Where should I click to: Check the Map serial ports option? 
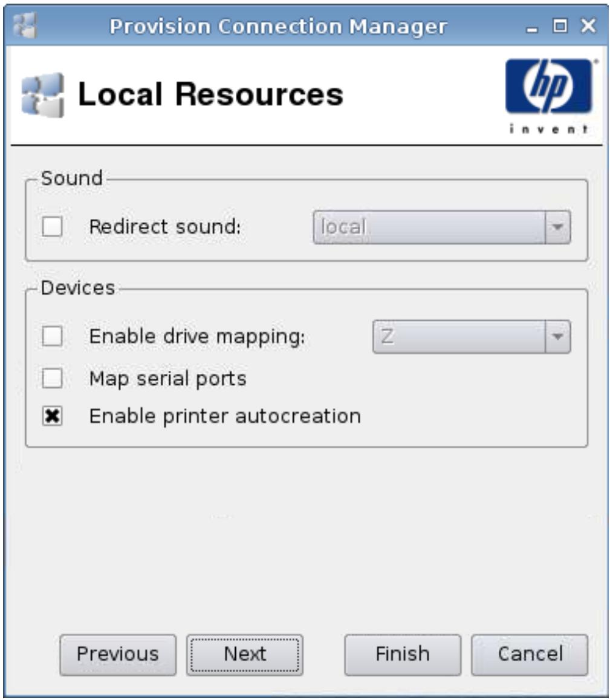tap(52, 378)
